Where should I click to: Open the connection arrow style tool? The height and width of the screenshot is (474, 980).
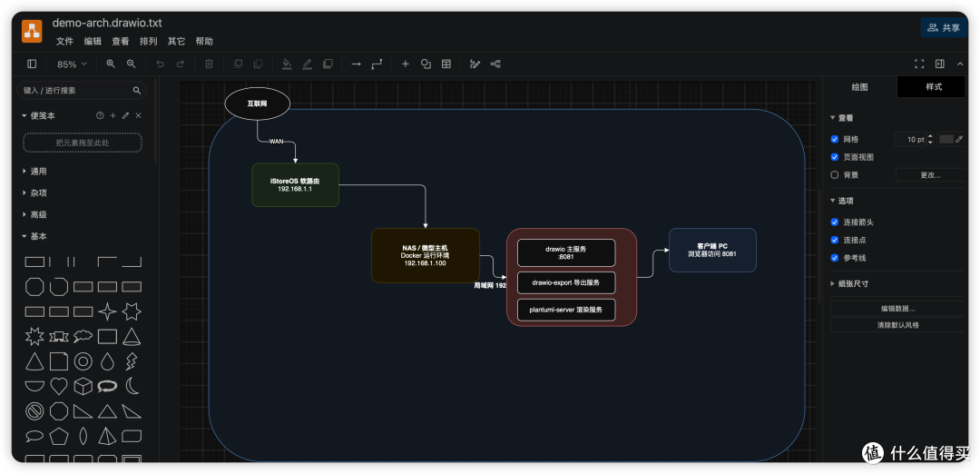(x=357, y=64)
